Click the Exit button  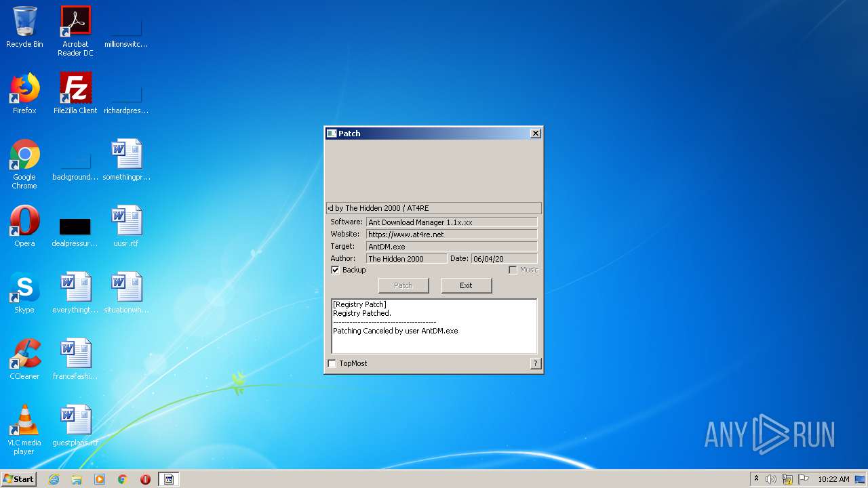(x=466, y=285)
